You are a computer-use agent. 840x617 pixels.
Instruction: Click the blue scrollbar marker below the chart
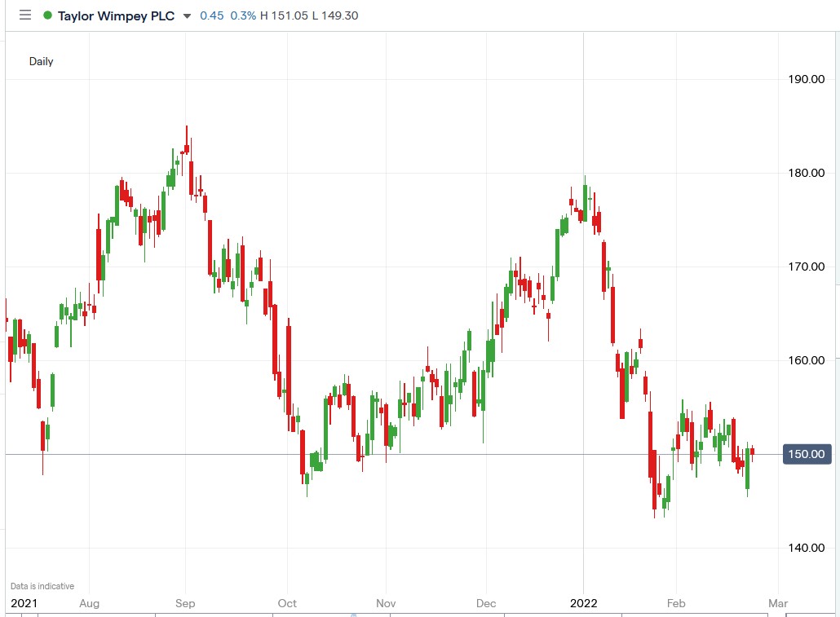point(354,615)
